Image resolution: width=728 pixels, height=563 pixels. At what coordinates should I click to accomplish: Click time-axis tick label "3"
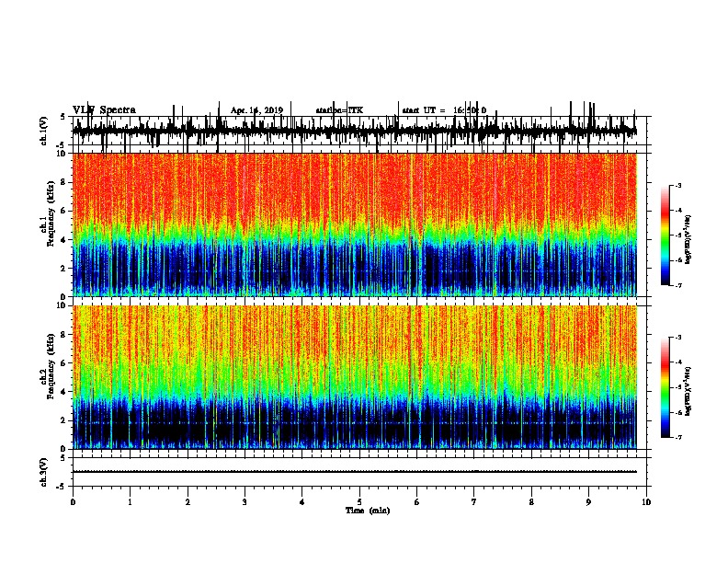245,502
